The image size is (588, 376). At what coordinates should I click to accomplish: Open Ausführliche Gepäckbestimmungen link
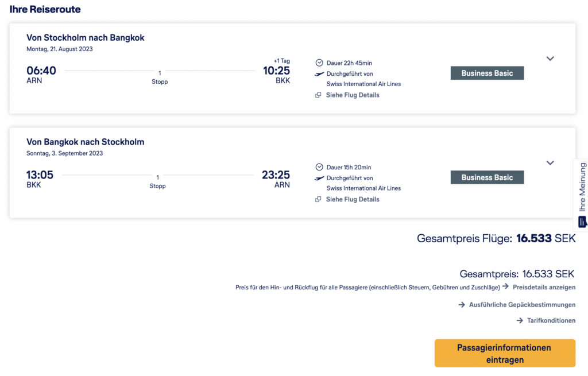522,305
